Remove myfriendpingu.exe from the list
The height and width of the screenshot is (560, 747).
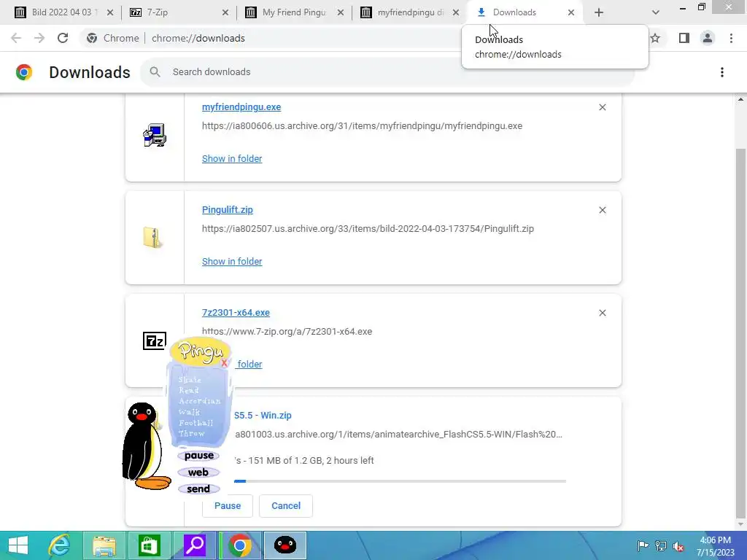603,107
